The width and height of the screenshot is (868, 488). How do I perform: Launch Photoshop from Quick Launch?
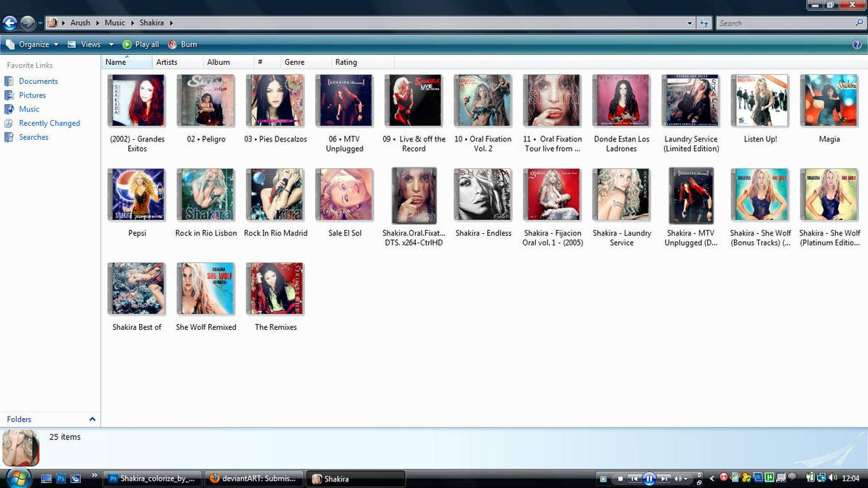[61, 479]
